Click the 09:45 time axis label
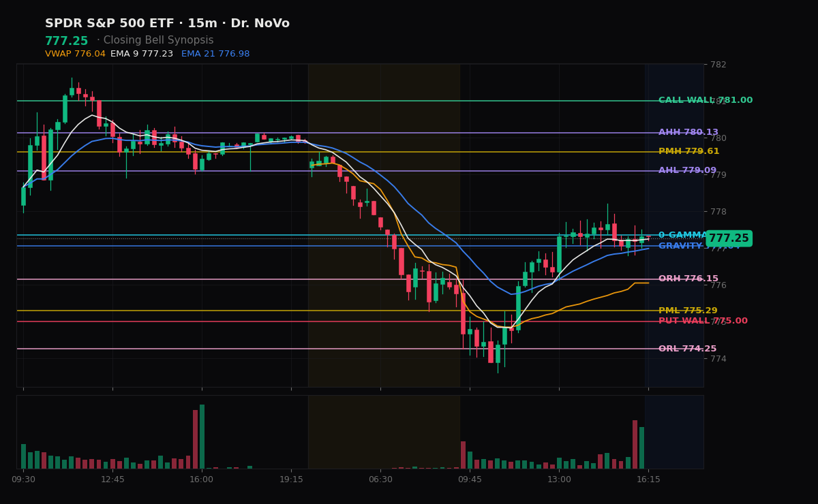This screenshot has height=504, width=818. click(470, 479)
